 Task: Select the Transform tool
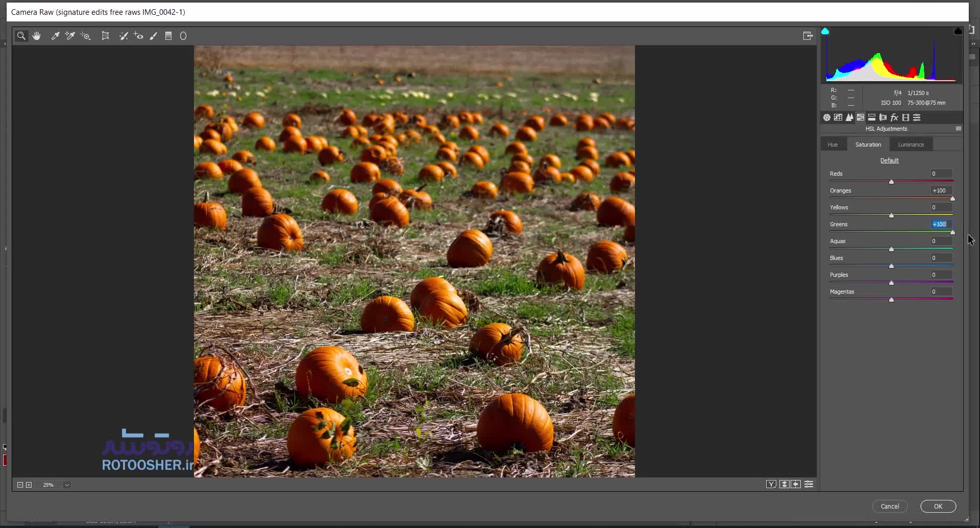[x=105, y=36]
